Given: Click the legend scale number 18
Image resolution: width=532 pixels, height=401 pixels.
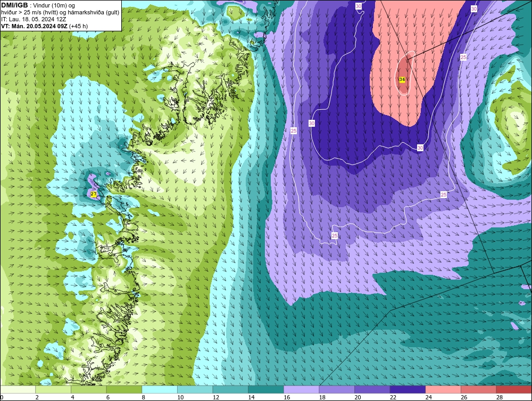Looking at the screenshot, I should point(322,397).
